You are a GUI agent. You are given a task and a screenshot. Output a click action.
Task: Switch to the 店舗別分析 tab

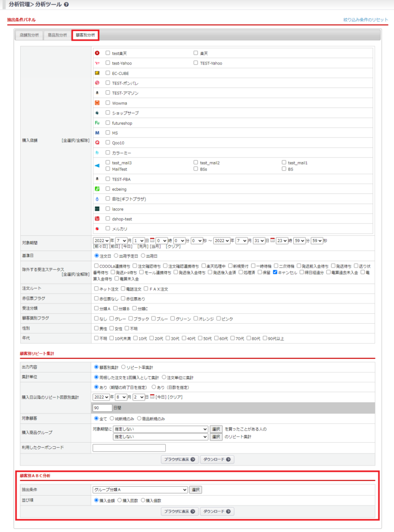[29, 35]
